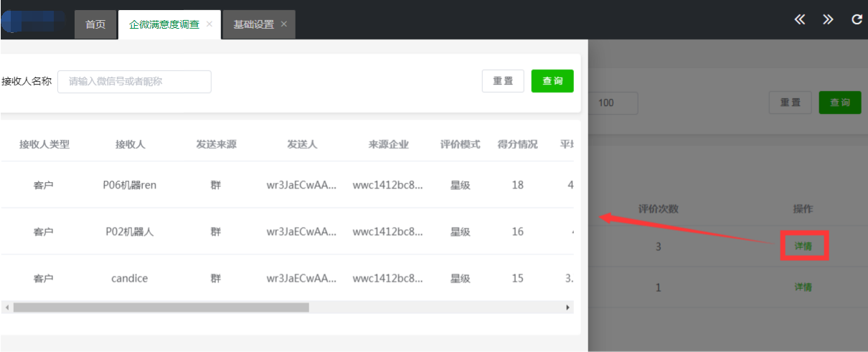Viewport: 868px width, 352px height.
Task: Close the 企微满意度调查 tab
Action: [209, 24]
